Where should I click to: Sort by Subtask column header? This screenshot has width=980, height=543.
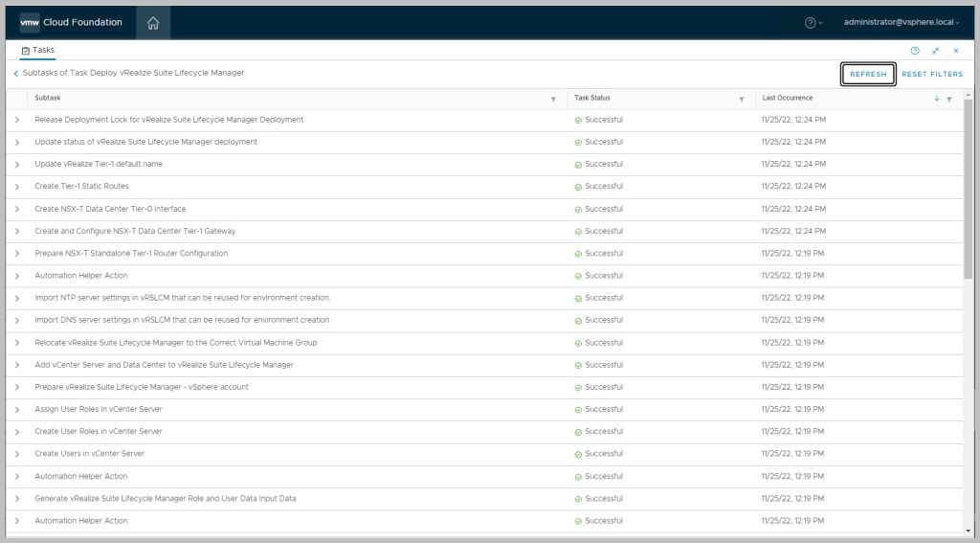click(48, 99)
